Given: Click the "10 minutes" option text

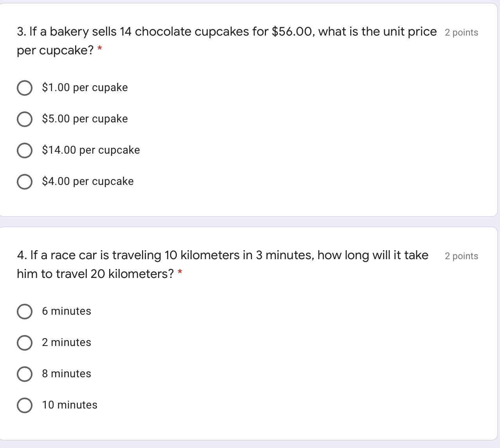Looking at the screenshot, I should click(70, 405).
